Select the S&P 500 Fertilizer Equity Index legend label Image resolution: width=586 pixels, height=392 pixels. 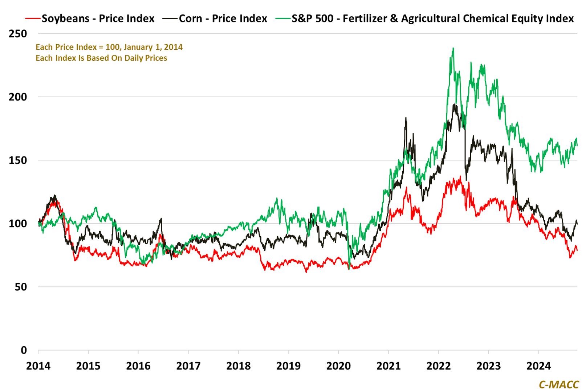(x=432, y=19)
